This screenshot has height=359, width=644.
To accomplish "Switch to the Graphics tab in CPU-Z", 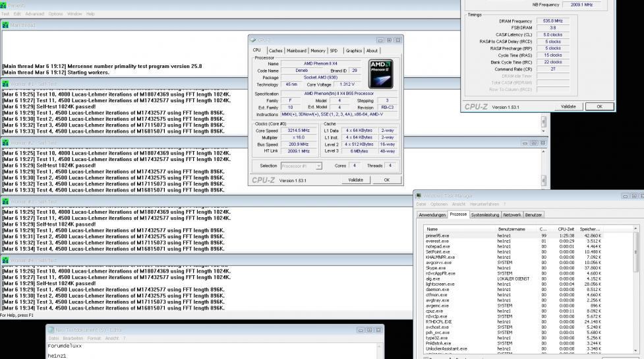I will [x=353, y=51].
